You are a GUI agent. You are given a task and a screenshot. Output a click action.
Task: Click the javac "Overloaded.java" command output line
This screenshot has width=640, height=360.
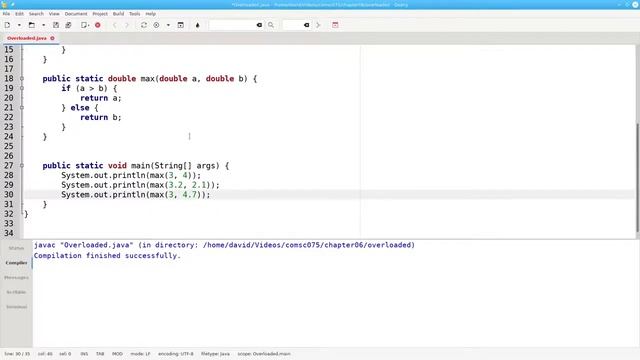tap(224, 245)
